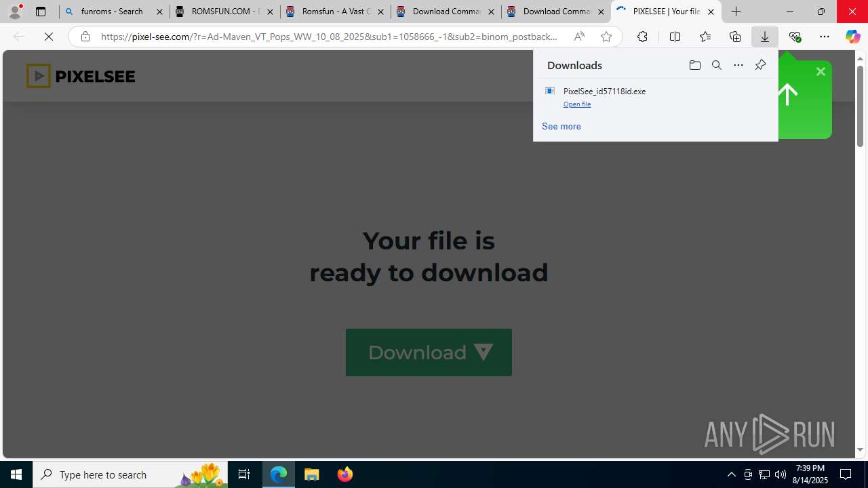Close the PIXELSEE tab

tap(711, 12)
